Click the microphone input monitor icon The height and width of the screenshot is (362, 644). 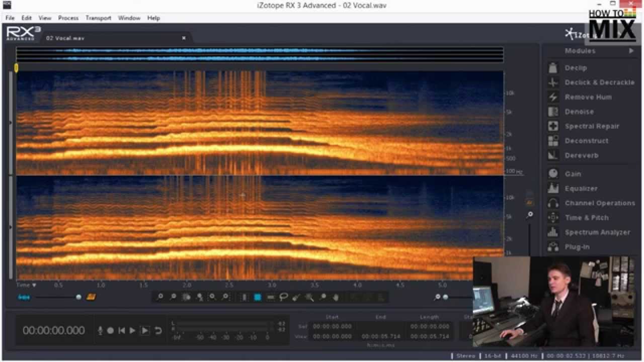point(100,330)
